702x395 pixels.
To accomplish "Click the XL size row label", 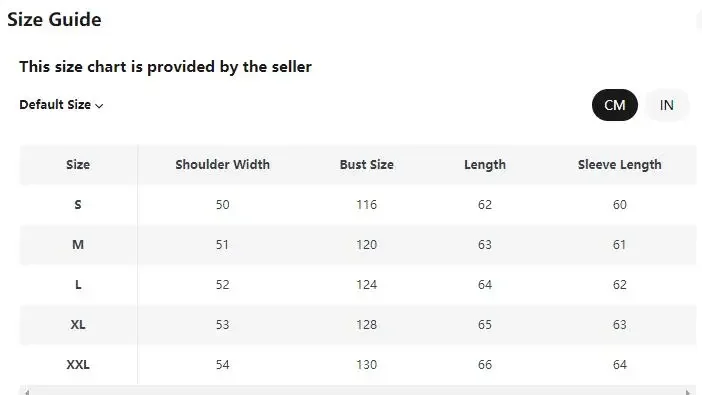I will [x=78, y=324].
